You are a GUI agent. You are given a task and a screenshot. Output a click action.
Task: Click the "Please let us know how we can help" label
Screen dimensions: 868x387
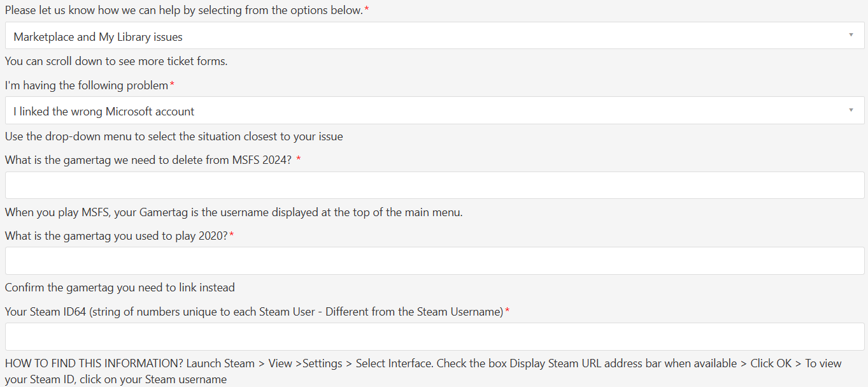click(183, 11)
